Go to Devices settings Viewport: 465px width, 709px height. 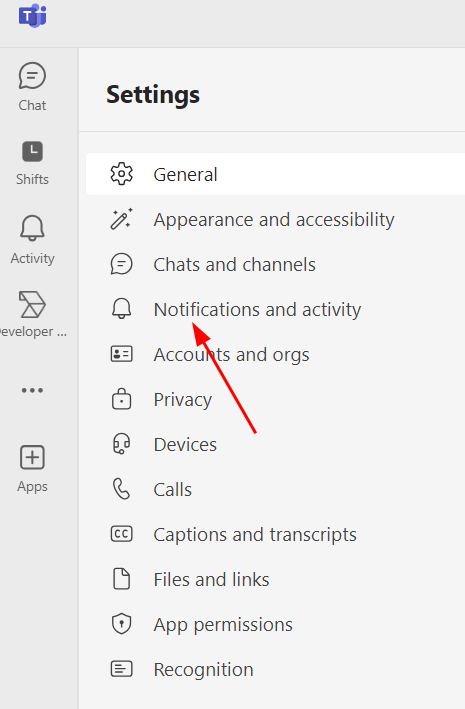[x=185, y=444]
